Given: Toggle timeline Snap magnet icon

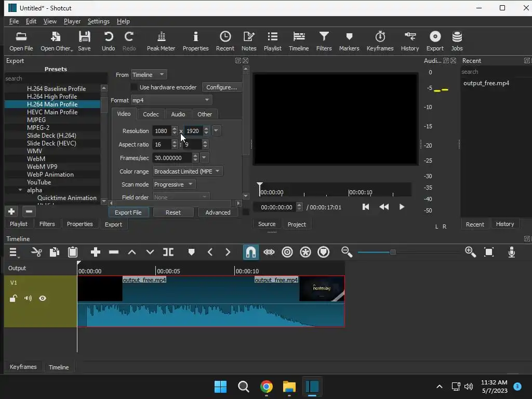Looking at the screenshot, I should 250,252.
